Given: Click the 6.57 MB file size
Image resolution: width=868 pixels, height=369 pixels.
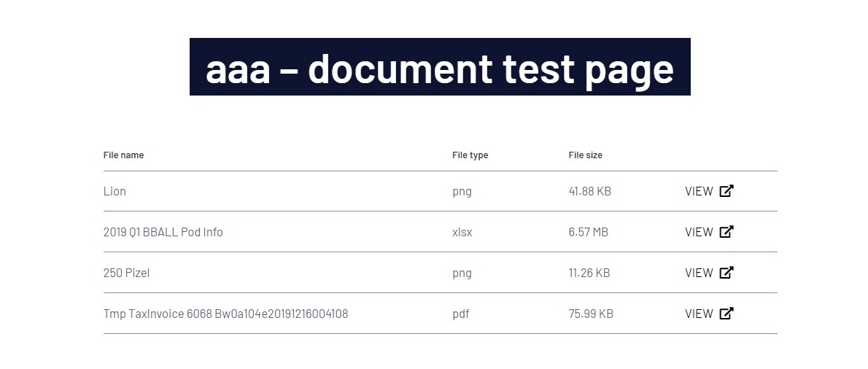Looking at the screenshot, I should click(589, 233).
